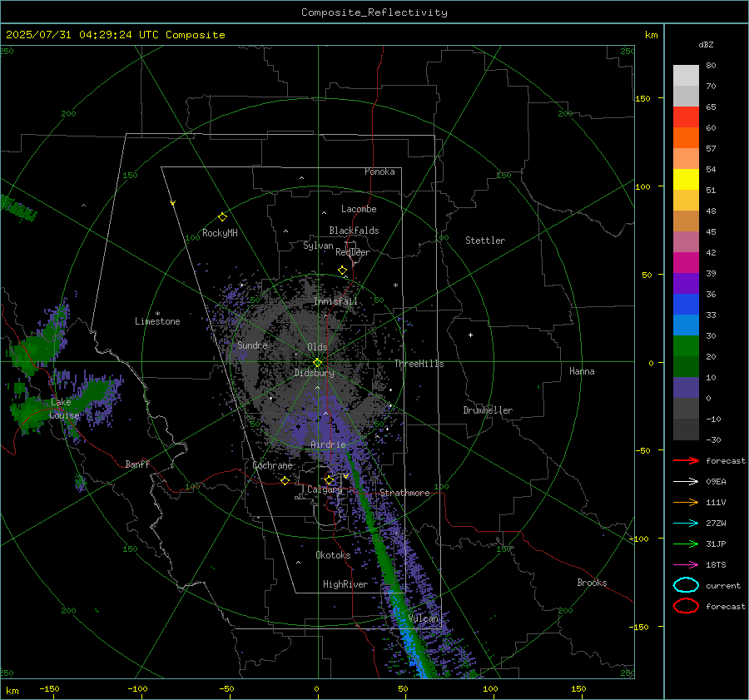The height and width of the screenshot is (700, 749).
Task: Click the Lake Louise map label
Action: tap(64, 409)
